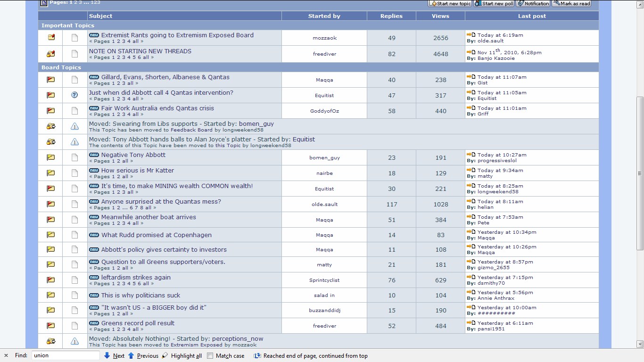Click the Previous find arrow icon
This screenshot has width=644, height=362.
[132, 356]
